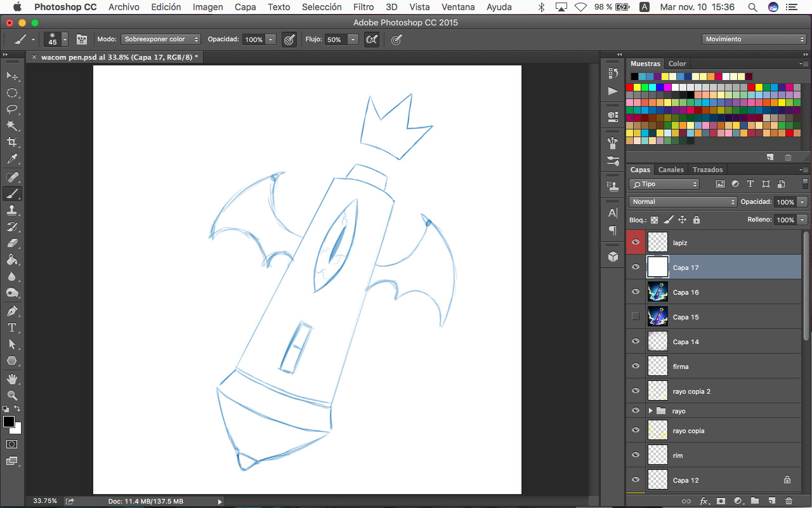The image size is (812, 508).
Task: Select the Clone Stamp tool
Action: tap(12, 210)
